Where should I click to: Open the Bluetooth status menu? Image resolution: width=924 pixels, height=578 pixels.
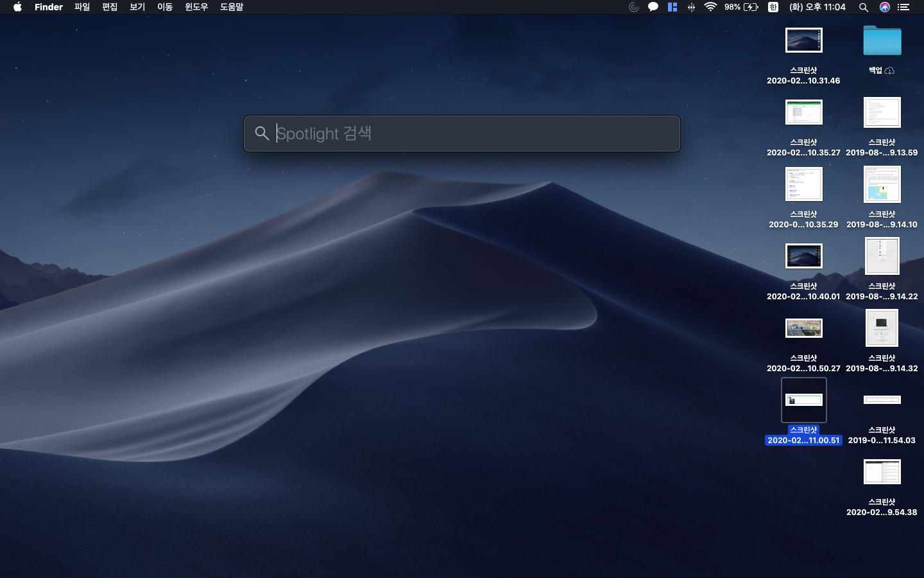pos(691,7)
